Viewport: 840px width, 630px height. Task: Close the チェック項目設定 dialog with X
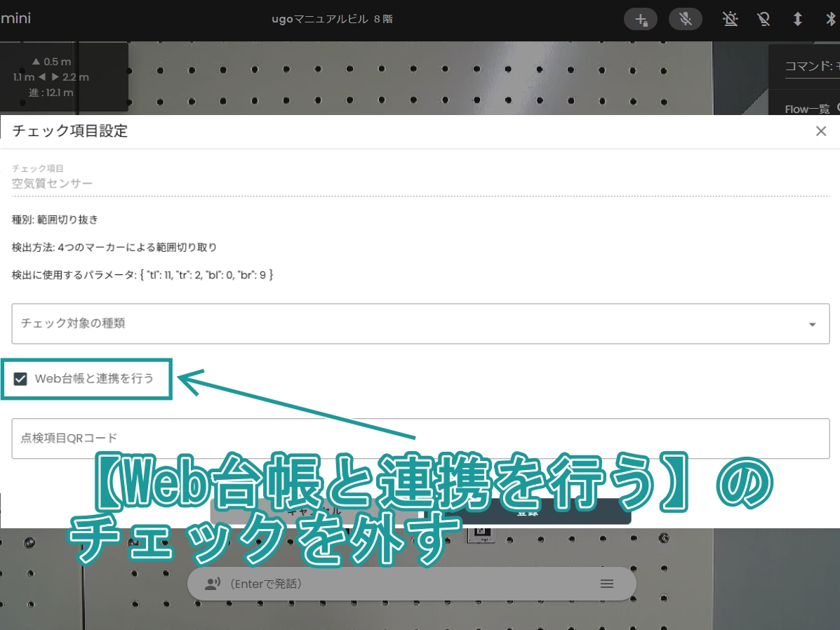(821, 131)
